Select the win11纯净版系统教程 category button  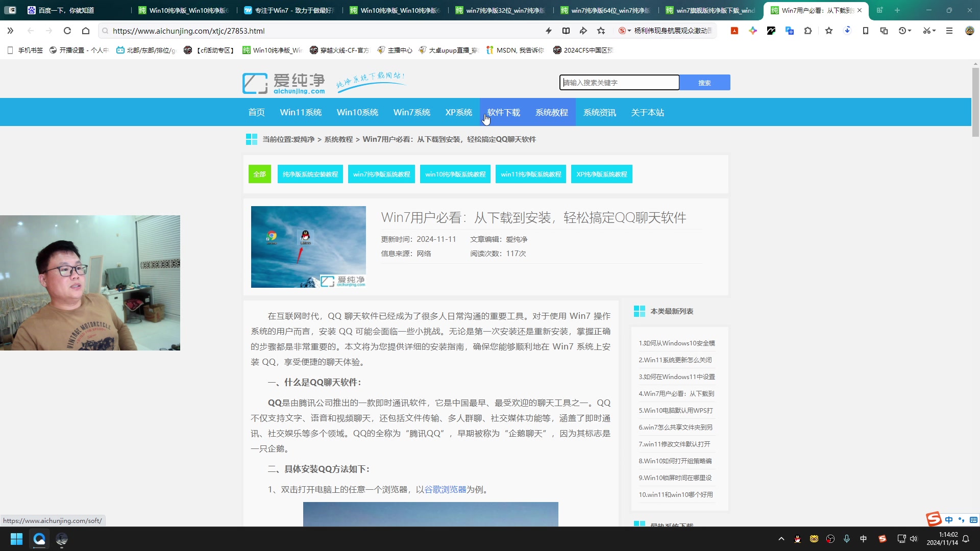[x=531, y=174]
